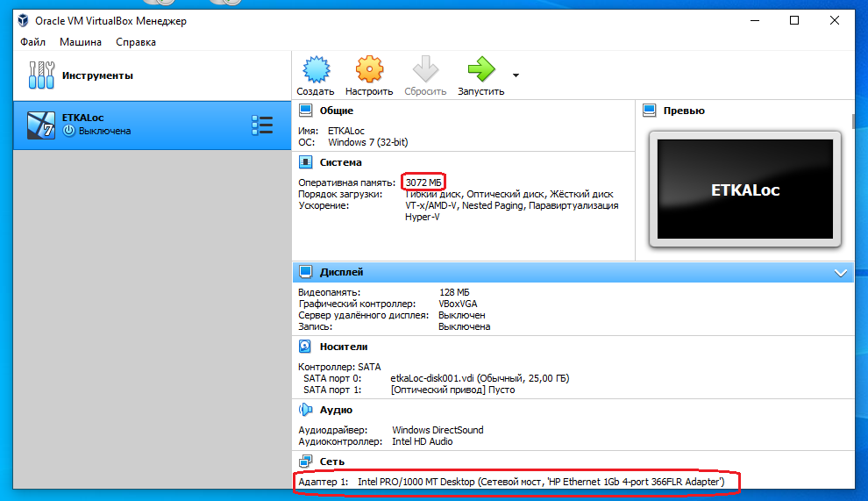Click the power state icon beside Выключена

68,131
